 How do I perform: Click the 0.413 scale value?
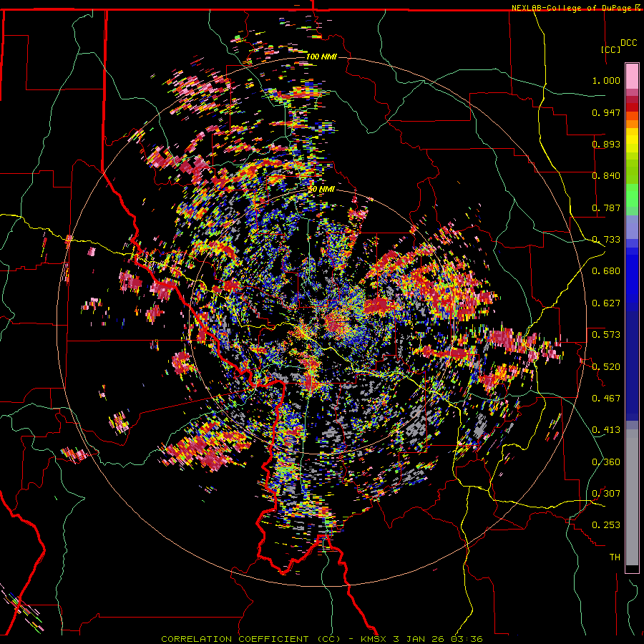[x=606, y=430]
